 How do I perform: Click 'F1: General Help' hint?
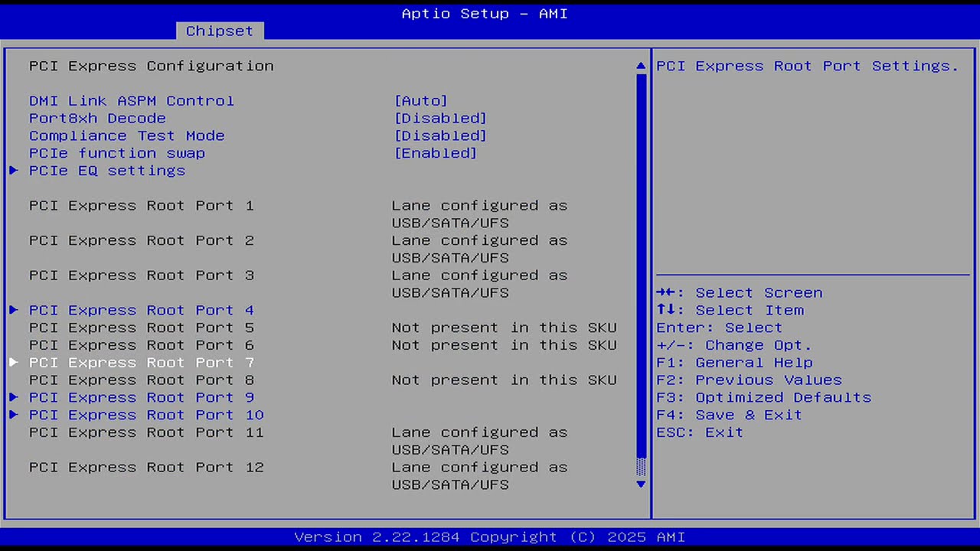coord(734,363)
